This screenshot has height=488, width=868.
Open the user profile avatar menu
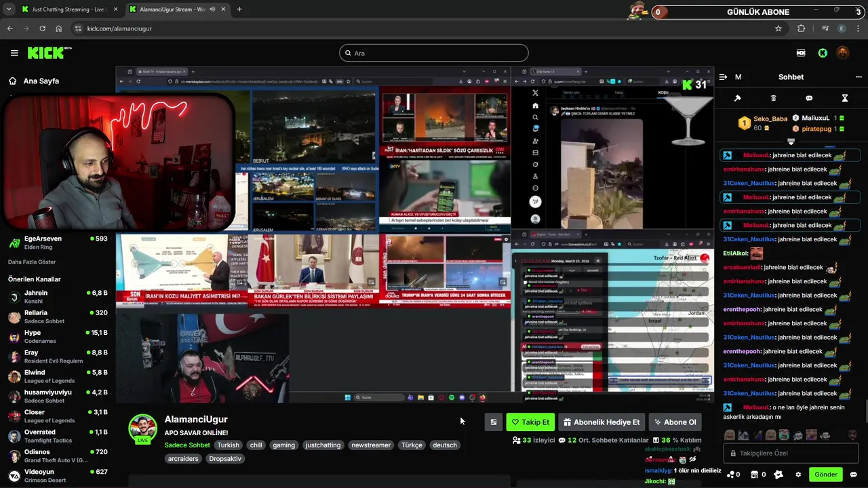pyautogui.click(x=843, y=53)
